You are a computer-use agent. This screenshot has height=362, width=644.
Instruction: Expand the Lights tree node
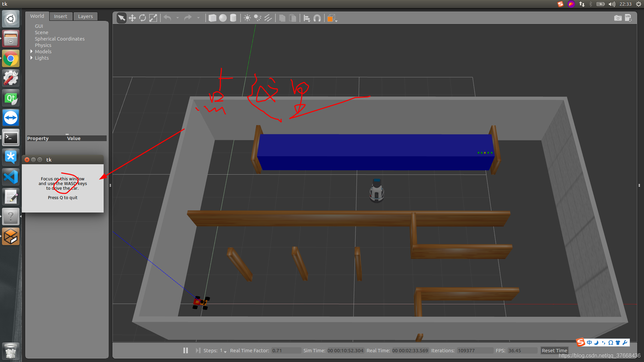coord(32,58)
